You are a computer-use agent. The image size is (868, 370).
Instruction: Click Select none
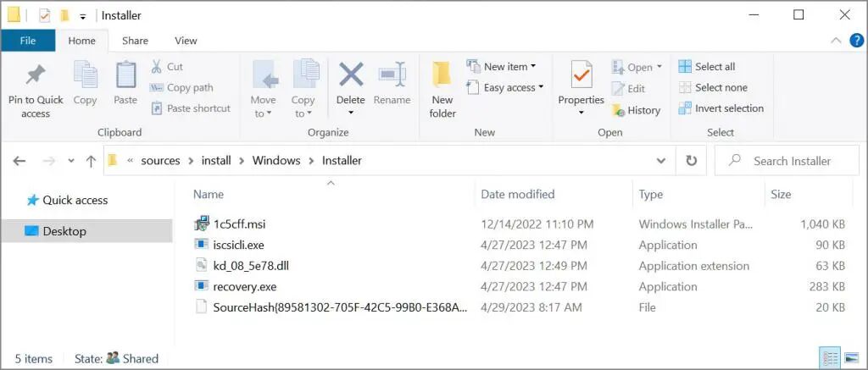pyautogui.click(x=713, y=87)
